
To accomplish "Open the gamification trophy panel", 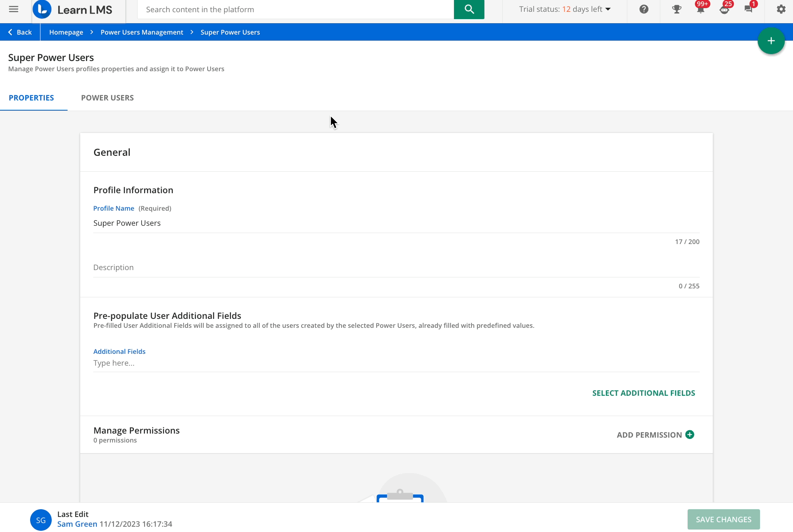I will click(x=676, y=9).
